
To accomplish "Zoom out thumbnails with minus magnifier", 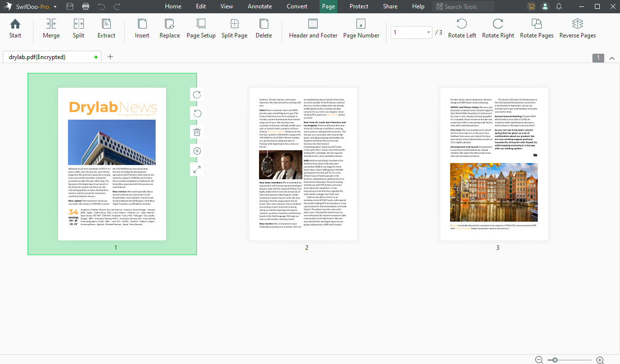I will [x=539, y=360].
